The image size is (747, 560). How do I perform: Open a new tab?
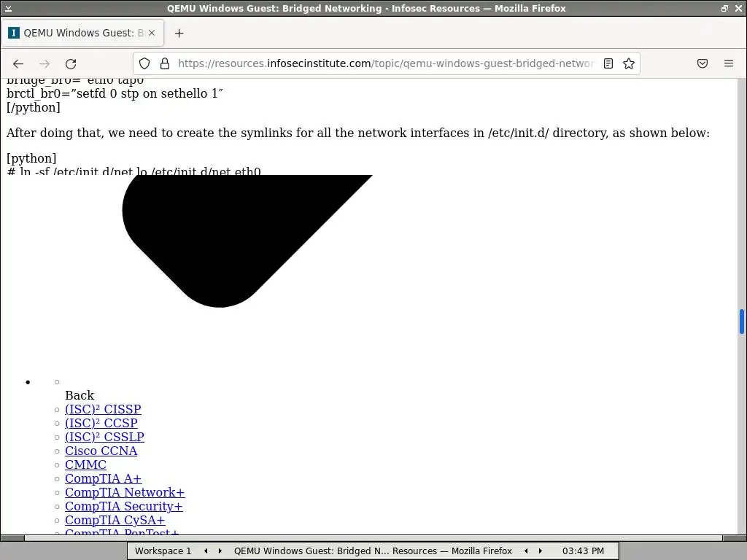(179, 34)
